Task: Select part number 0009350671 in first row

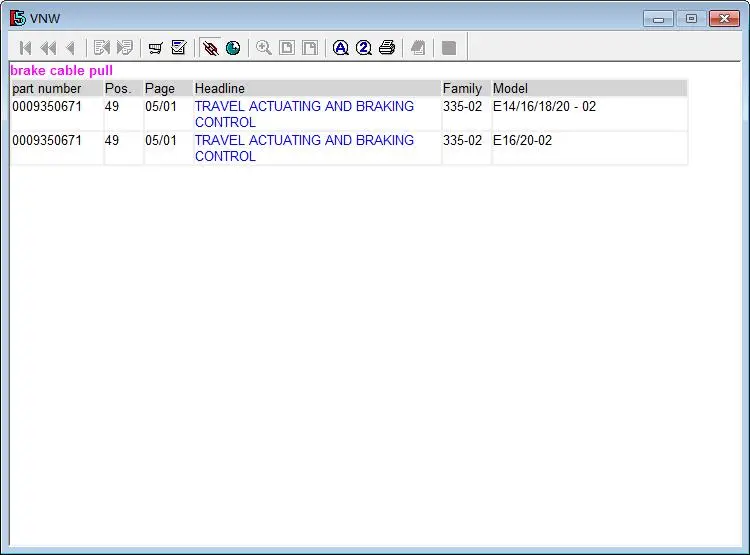Action: 47,106
